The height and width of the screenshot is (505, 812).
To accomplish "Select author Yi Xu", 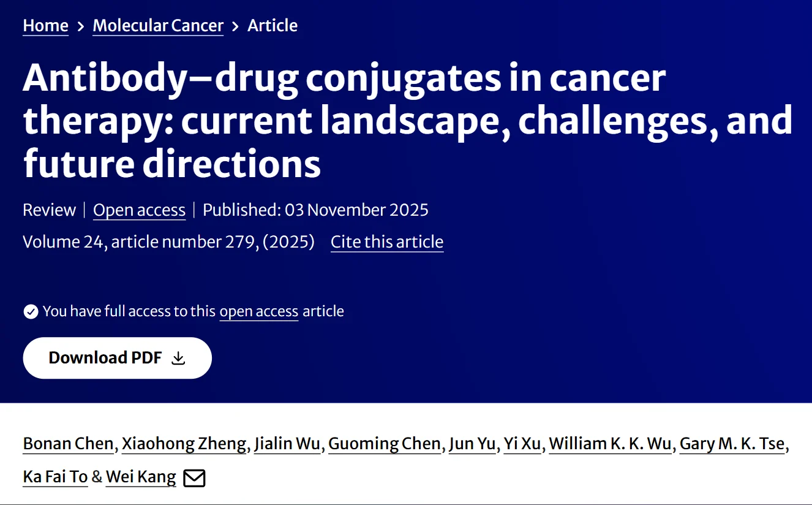I will [x=522, y=444].
